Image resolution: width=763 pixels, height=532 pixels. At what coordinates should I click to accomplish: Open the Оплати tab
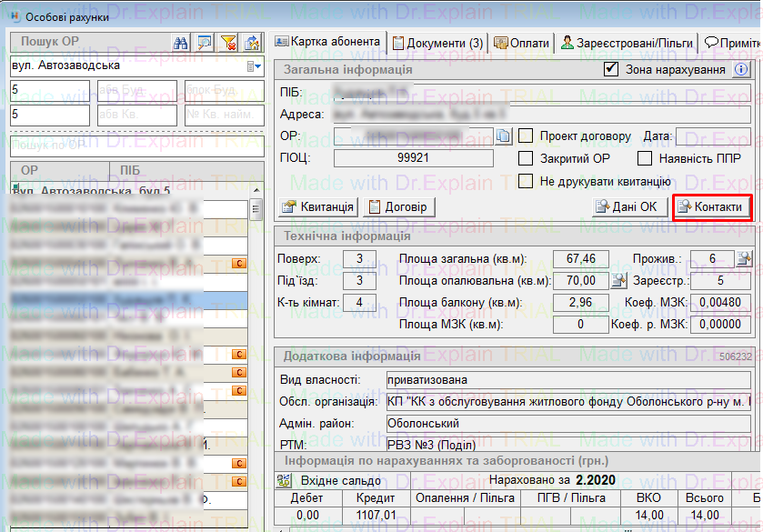pos(522,43)
